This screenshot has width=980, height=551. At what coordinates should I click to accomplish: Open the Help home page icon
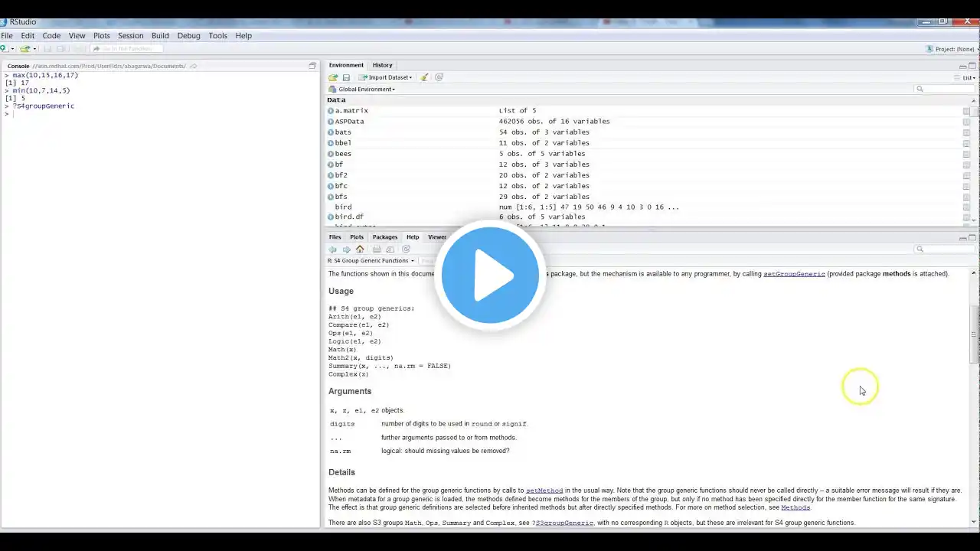click(360, 249)
